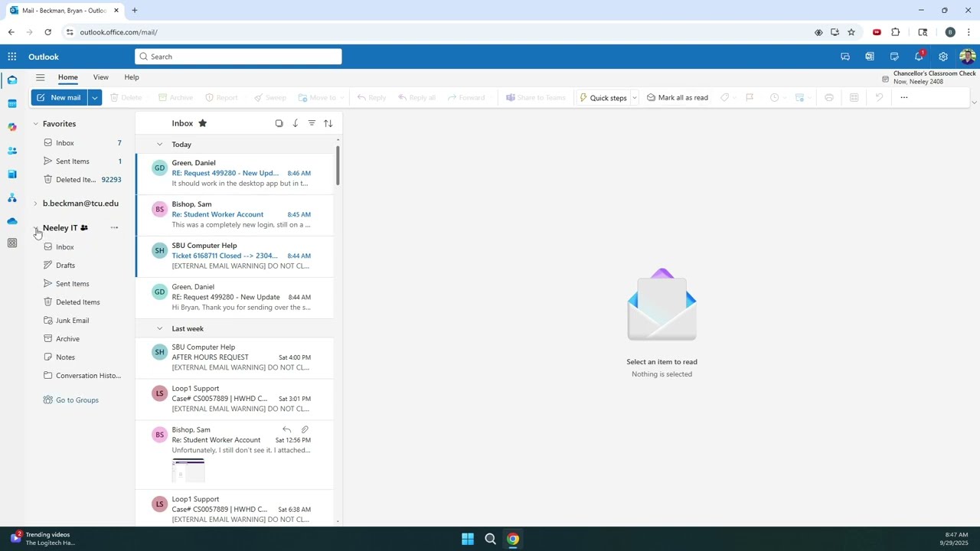Open more options ellipsis next to Neeley IT
Image resolution: width=980 pixels, height=551 pixels.
[114, 228]
